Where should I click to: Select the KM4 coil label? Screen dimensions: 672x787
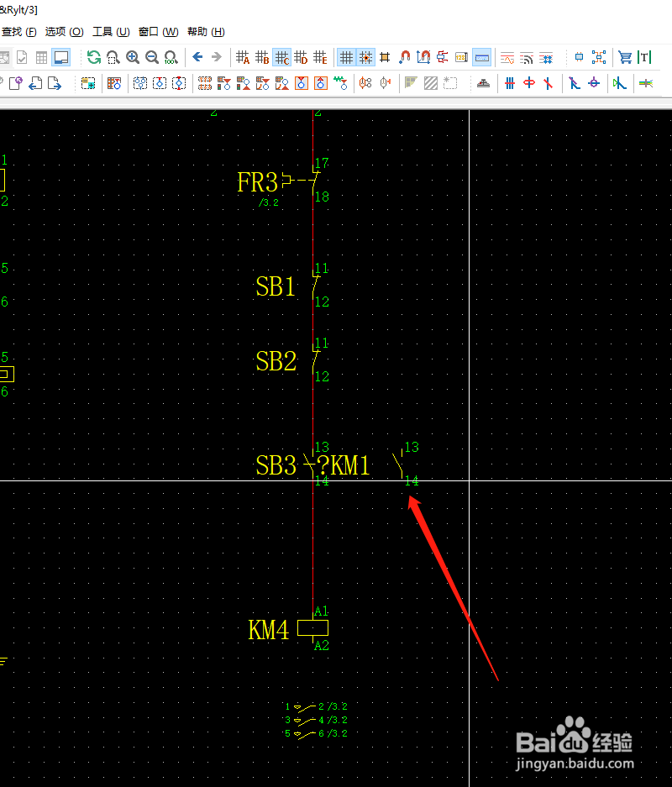[x=269, y=630]
